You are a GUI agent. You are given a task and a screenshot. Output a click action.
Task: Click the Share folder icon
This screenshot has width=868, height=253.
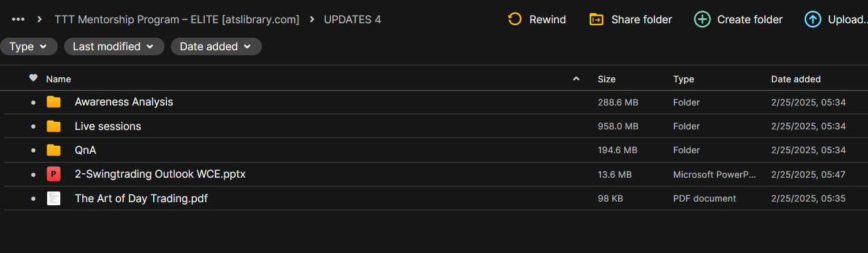(596, 19)
